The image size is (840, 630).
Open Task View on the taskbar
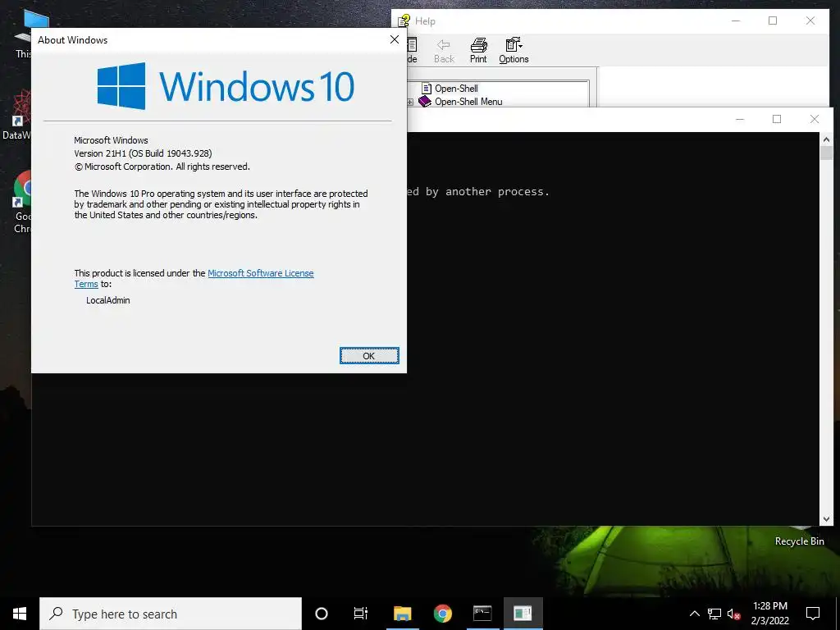click(x=361, y=614)
